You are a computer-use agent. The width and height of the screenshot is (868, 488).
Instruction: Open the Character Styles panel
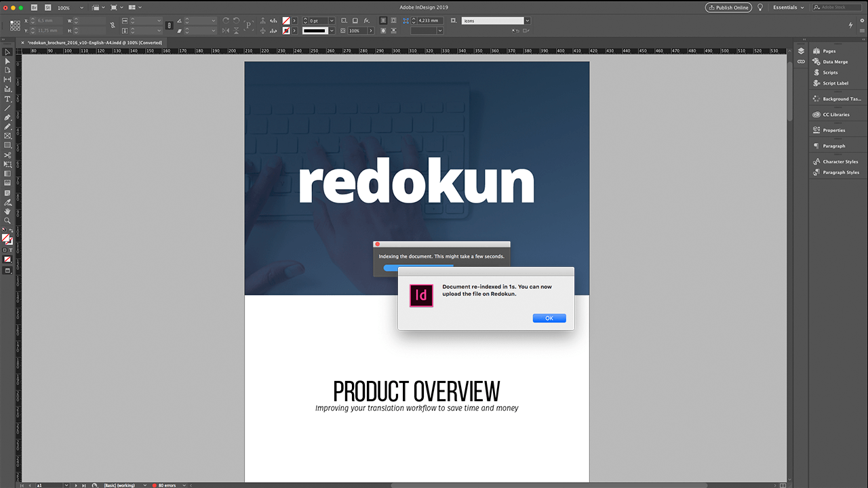[x=835, y=161]
